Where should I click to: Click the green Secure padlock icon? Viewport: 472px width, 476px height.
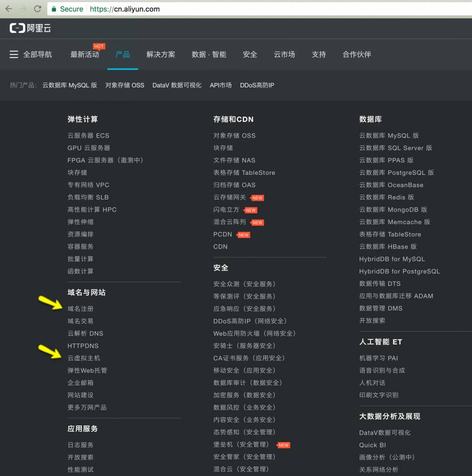[54, 9]
